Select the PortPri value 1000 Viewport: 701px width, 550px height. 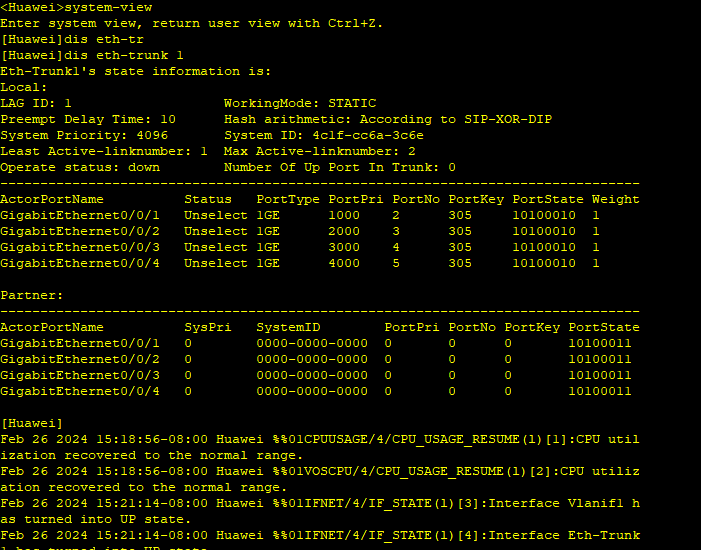tap(344, 216)
